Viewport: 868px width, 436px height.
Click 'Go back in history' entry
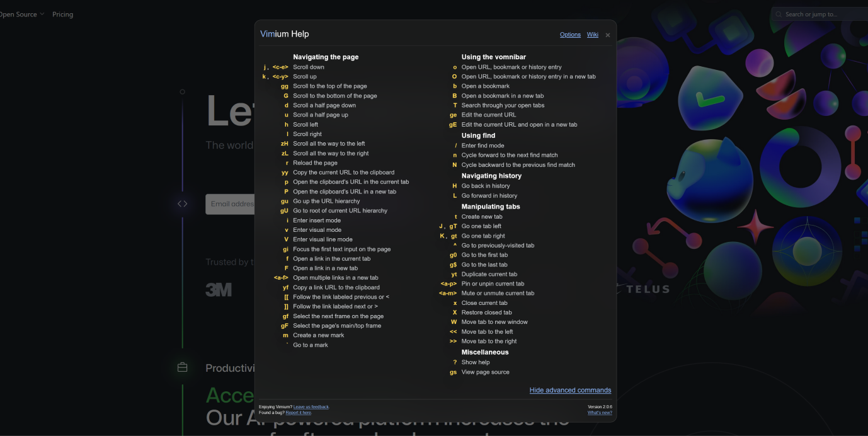click(486, 186)
